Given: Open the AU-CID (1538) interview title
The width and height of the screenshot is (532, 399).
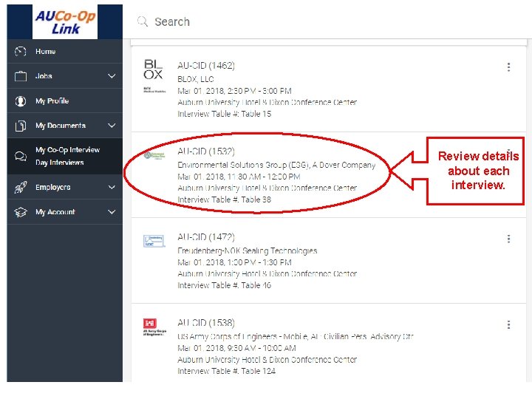Looking at the screenshot, I should click(x=206, y=323).
